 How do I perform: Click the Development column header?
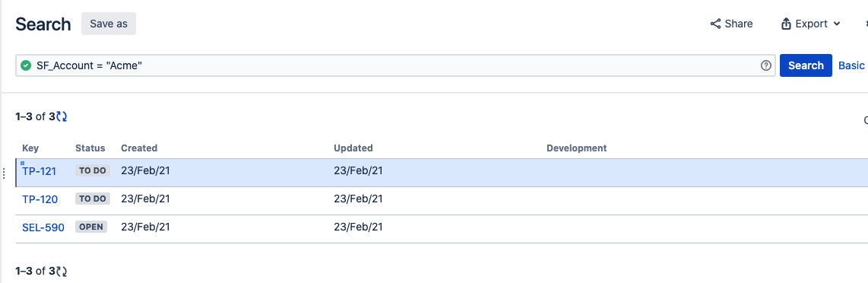coord(576,148)
